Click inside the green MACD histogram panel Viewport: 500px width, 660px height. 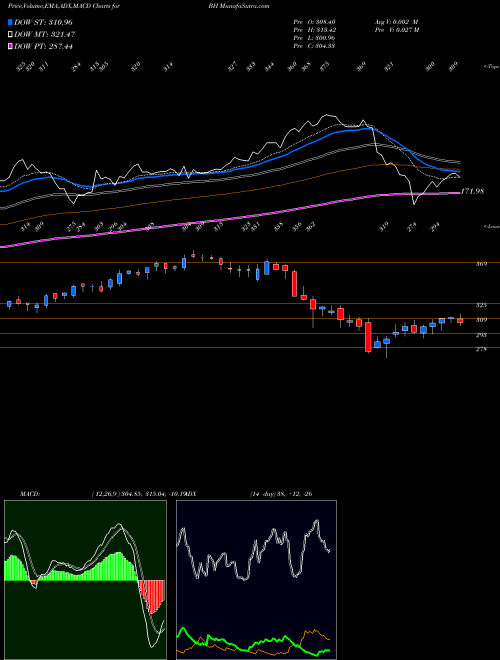click(85, 580)
